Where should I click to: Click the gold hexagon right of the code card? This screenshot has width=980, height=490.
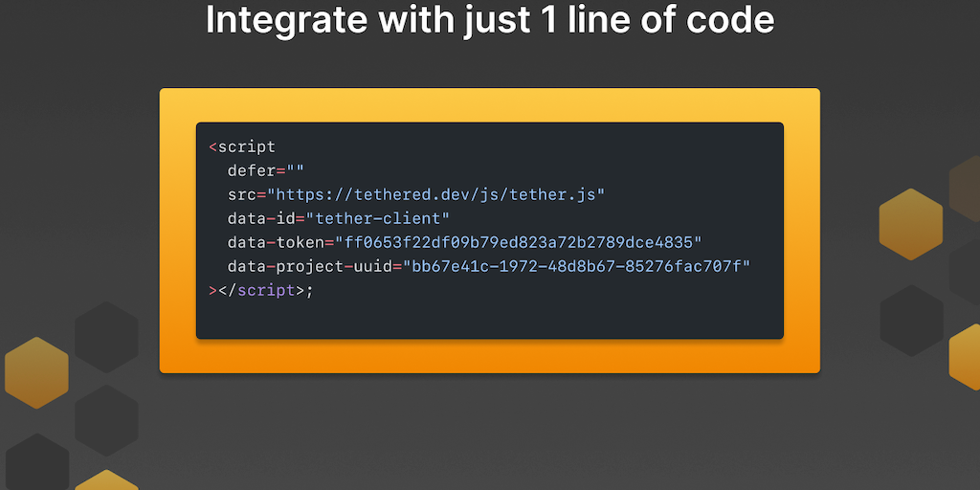point(910,224)
